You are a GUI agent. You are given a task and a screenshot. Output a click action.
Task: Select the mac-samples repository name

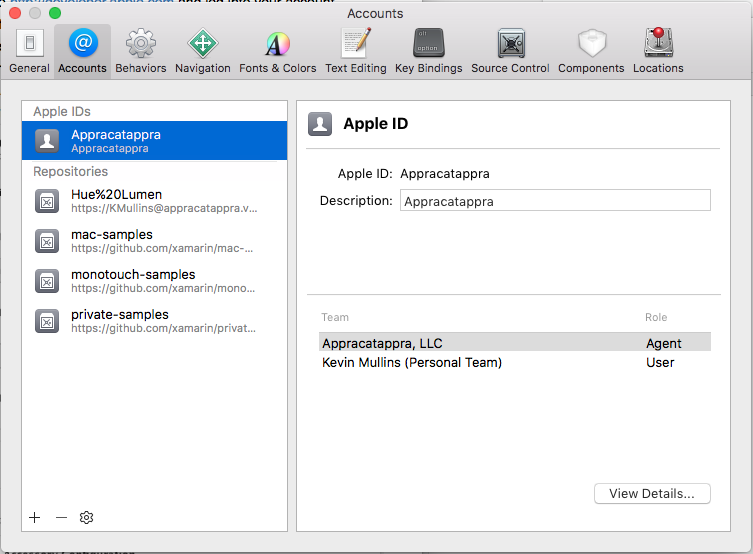coord(112,234)
